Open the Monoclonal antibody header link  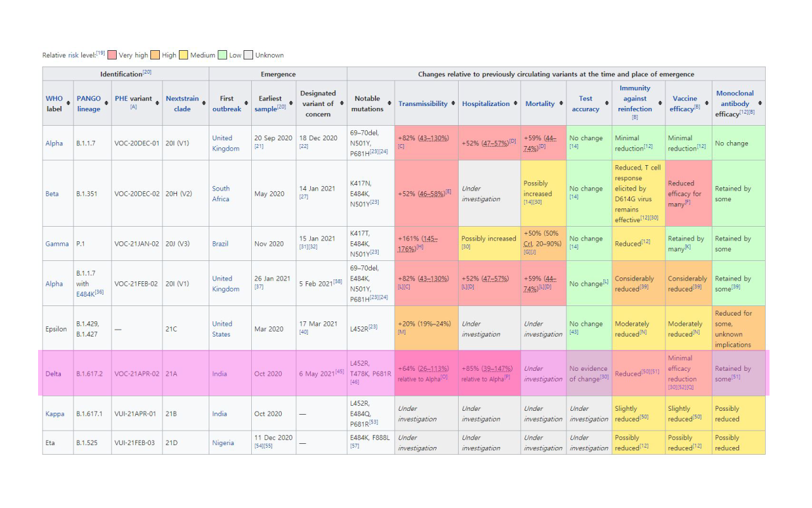coord(735,98)
